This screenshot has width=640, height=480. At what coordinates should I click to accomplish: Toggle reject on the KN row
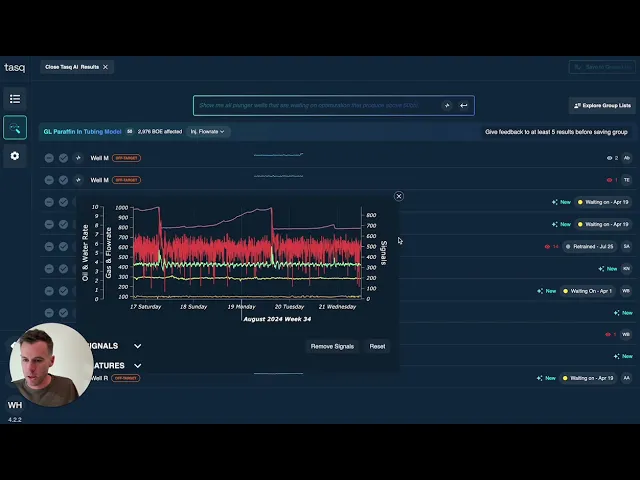(x=49, y=269)
